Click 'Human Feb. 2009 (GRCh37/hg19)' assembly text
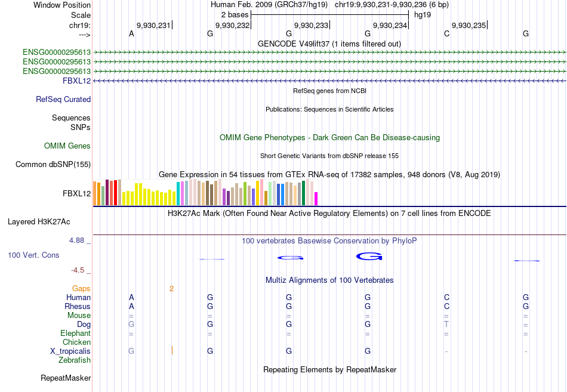Viewport: 567px width, 392px height. (269, 5)
